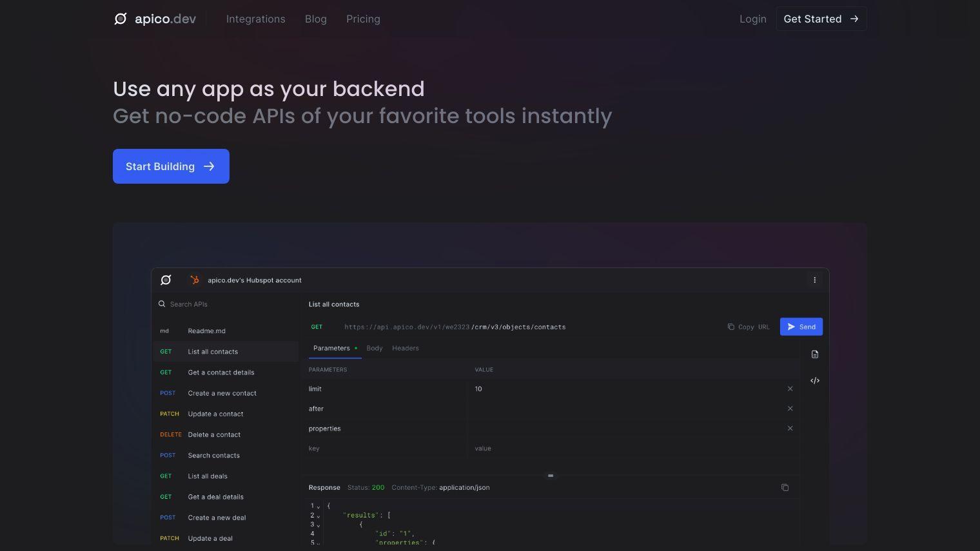Click the Hubspot logo icon
The height and width of the screenshot is (551, 980).
[194, 280]
